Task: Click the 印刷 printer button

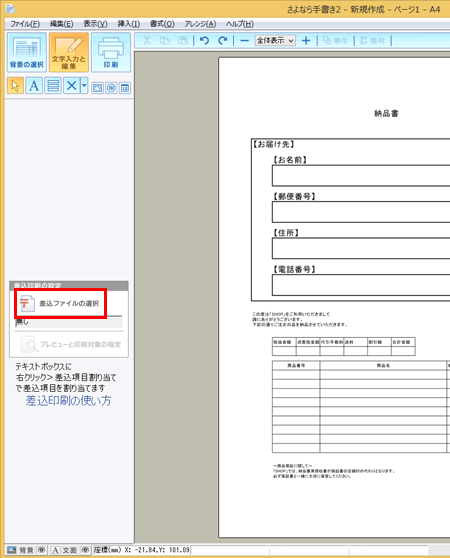Action: (111, 52)
